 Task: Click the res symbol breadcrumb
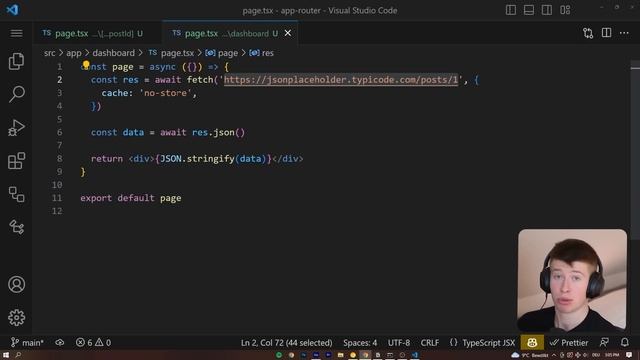262,53
